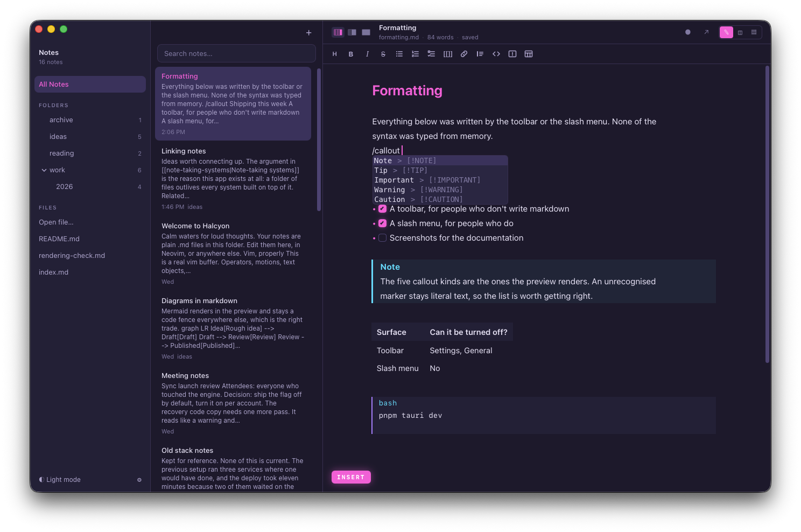
Task: Switch to two-pane layout
Action: (x=352, y=32)
